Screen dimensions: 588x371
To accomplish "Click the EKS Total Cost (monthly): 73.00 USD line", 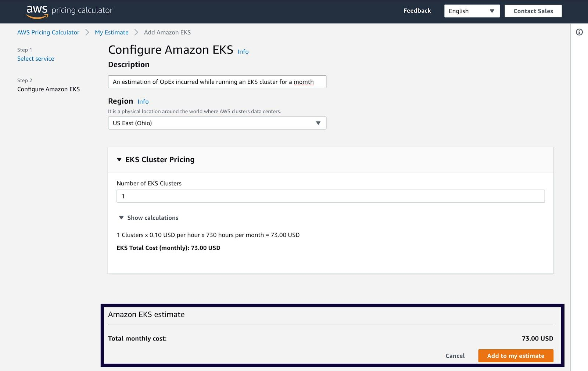I will [168, 248].
